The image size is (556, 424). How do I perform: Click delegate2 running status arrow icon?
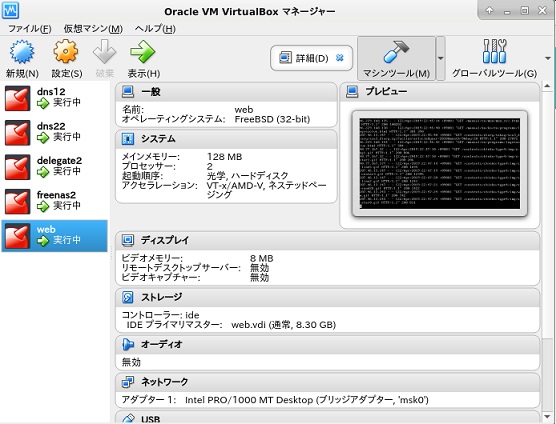(43, 172)
